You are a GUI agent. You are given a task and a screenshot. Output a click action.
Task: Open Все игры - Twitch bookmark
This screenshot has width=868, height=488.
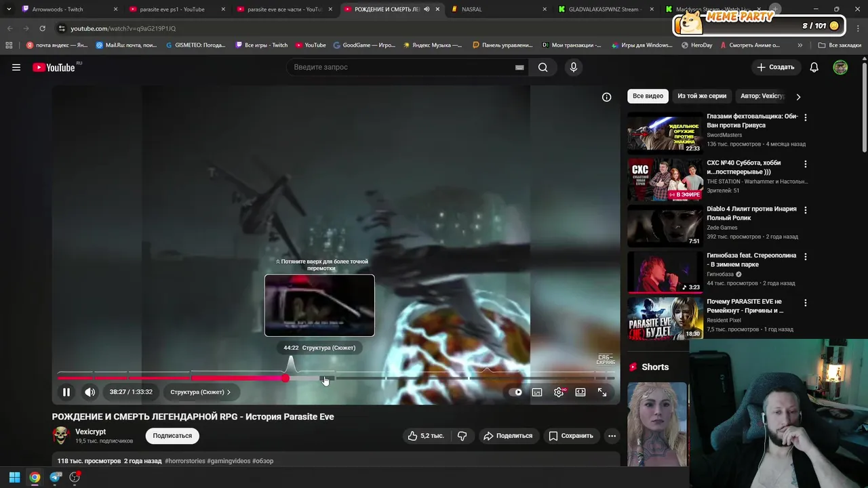(x=262, y=45)
